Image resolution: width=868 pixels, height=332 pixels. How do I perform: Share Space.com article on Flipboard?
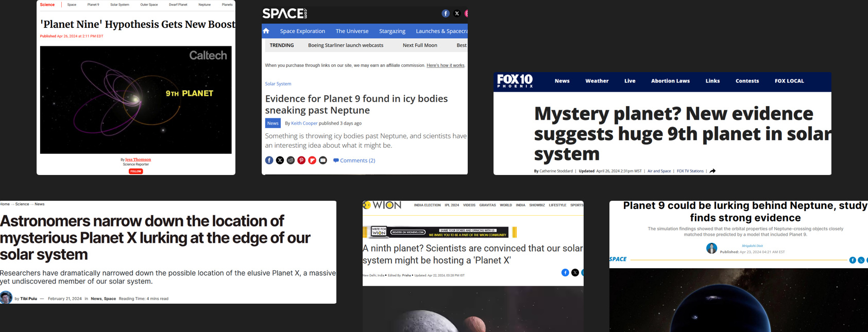(312, 161)
